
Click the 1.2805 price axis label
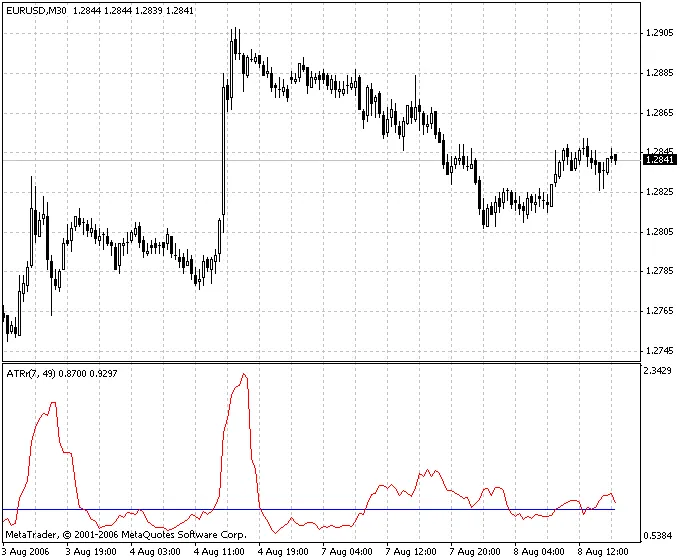point(659,232)
